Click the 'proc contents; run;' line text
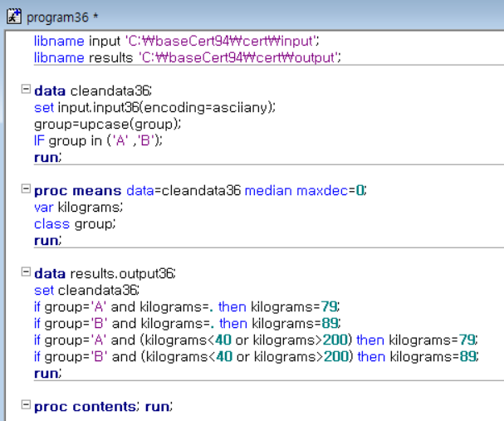504x421 pixels. point(104,407)
